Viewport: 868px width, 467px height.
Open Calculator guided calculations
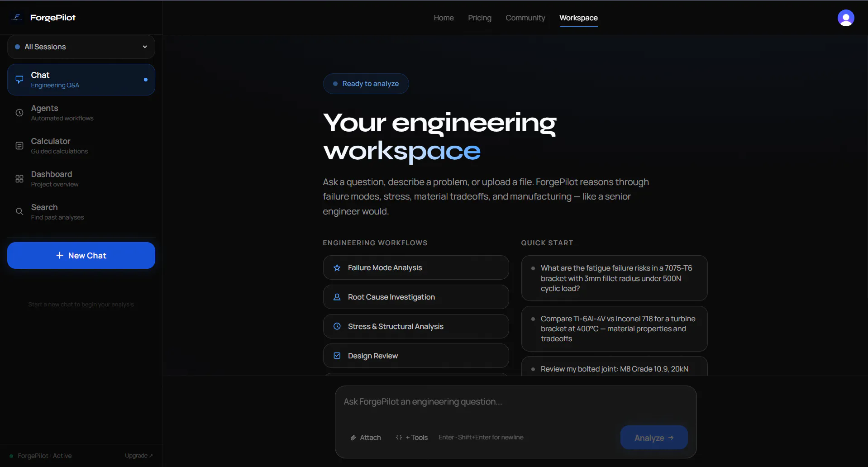click(x=81, y=146)
